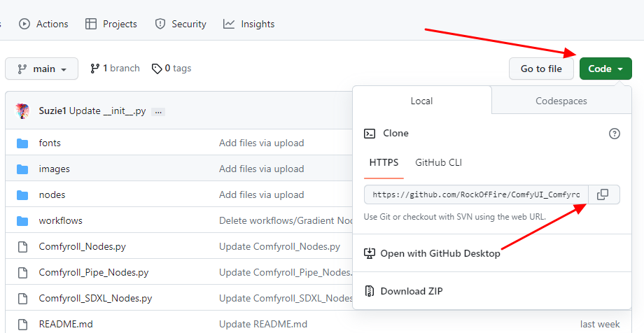Open the Insights tab
Image resolution: width=644 pixels, height=333 pixels.
[249, 24]
